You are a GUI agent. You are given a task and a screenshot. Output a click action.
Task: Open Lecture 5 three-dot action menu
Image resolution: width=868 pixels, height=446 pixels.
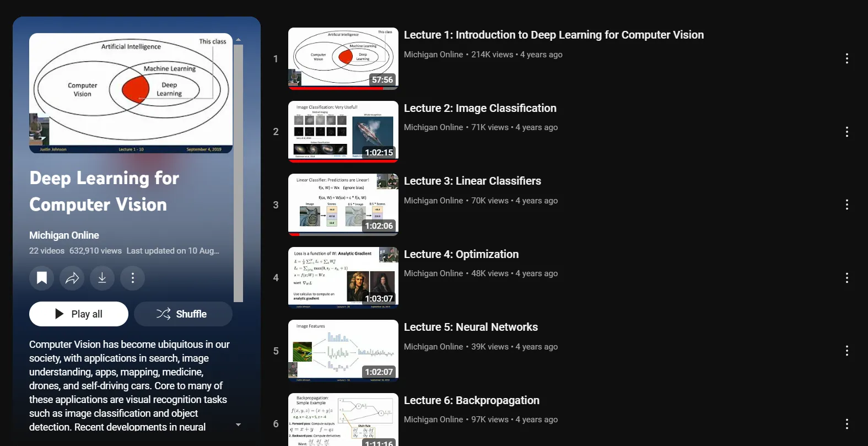[847, 351]
